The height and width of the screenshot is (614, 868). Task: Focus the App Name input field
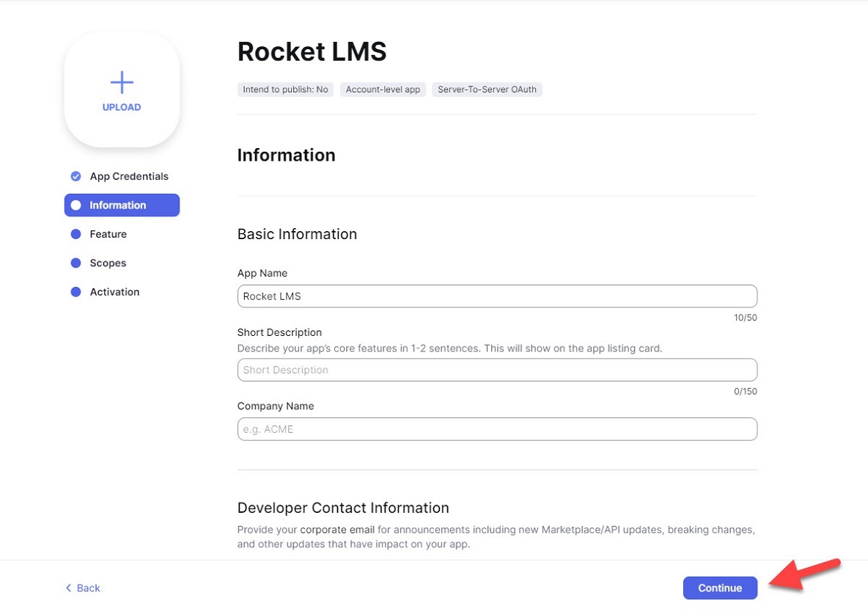point(496,296)
